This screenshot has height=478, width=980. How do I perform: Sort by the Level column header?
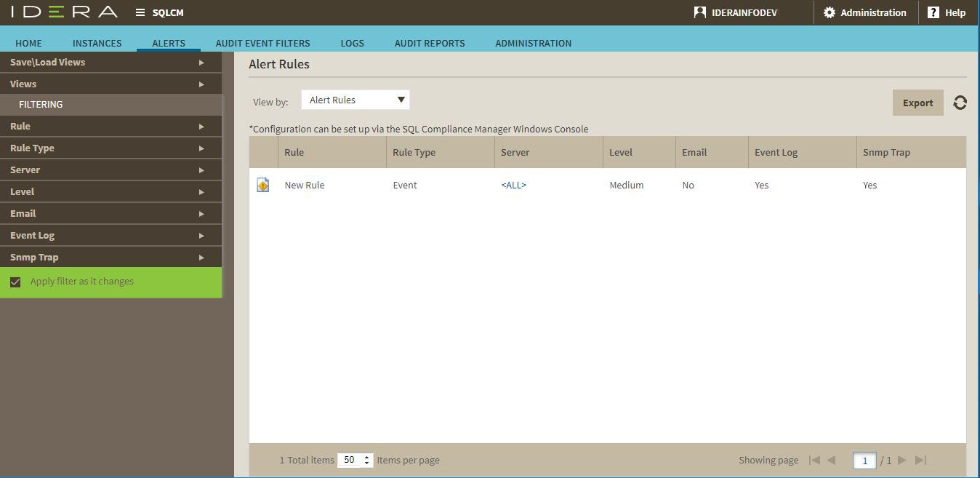coord(640,152)
